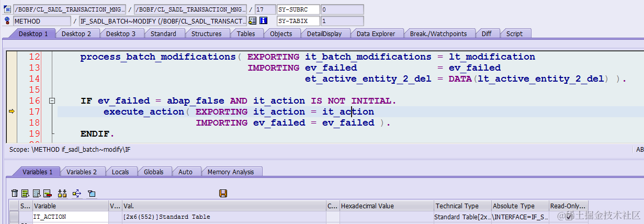Click the Hexadecimal Value column header
Screen dimensions: 644x224
pos(387,206)
